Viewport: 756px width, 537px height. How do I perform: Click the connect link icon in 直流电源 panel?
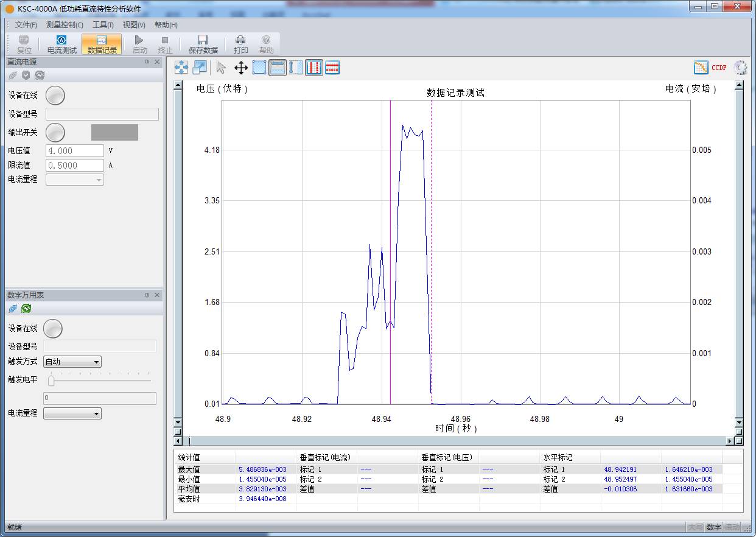[13, 75]
